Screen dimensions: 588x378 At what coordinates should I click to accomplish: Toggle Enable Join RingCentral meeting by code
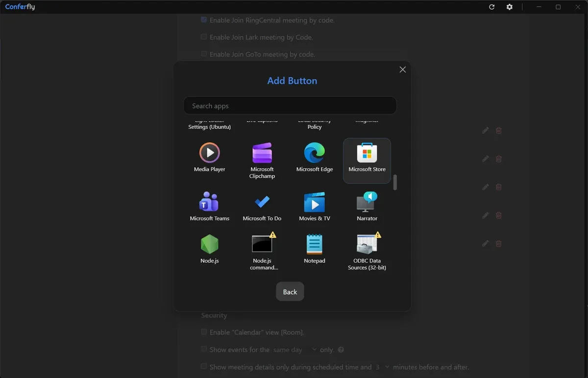click(x=204, y=20)
